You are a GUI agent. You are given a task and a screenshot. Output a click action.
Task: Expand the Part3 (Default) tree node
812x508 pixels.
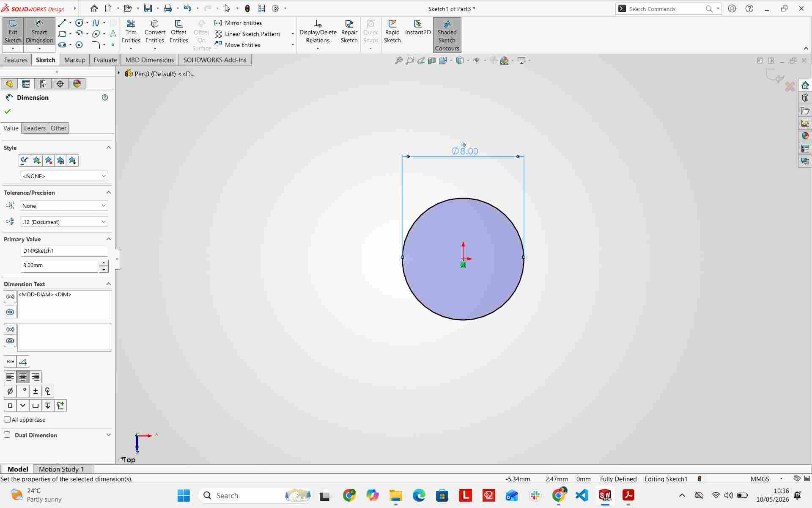pyautogui.click(x=119, y=74)
